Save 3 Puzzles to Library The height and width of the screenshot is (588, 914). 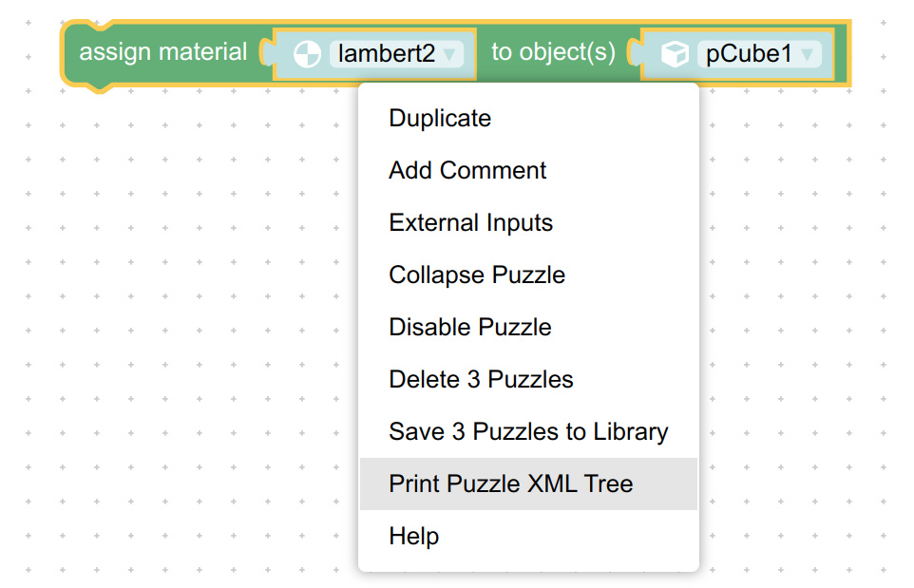point(528,432)
